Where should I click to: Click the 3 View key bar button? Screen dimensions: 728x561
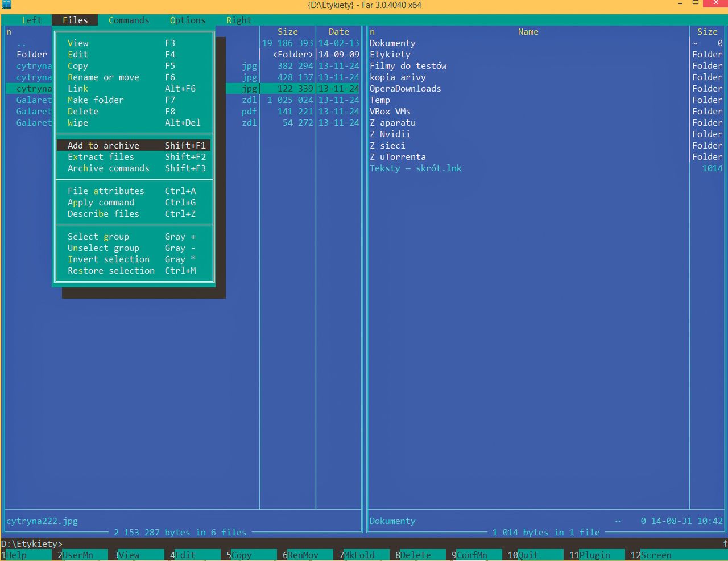click(139, 555)
